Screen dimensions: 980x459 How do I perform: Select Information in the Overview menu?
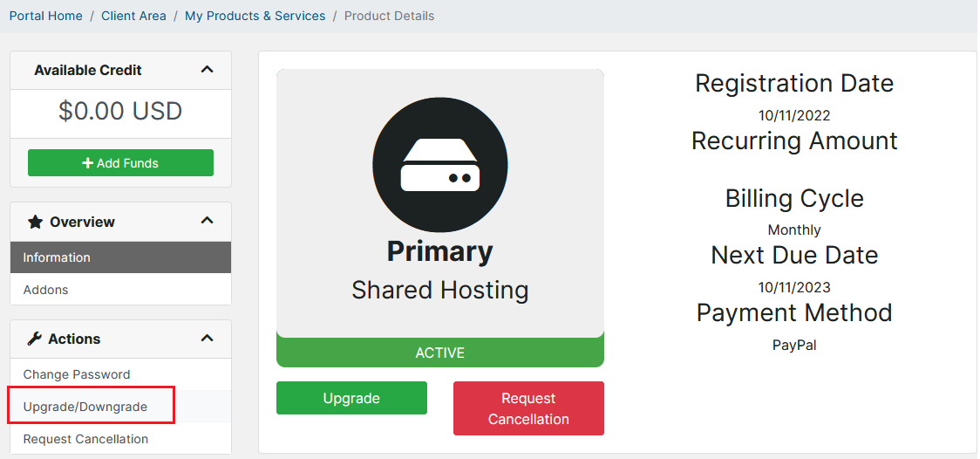[x=57, y=257]
